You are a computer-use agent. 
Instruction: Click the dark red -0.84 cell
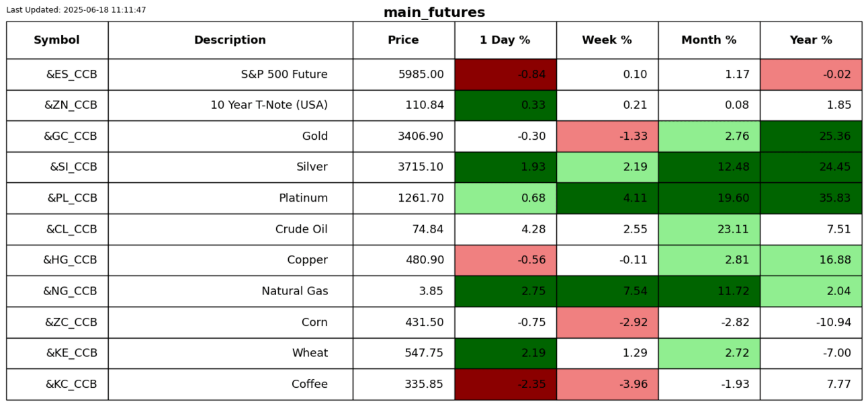[505, 75]
